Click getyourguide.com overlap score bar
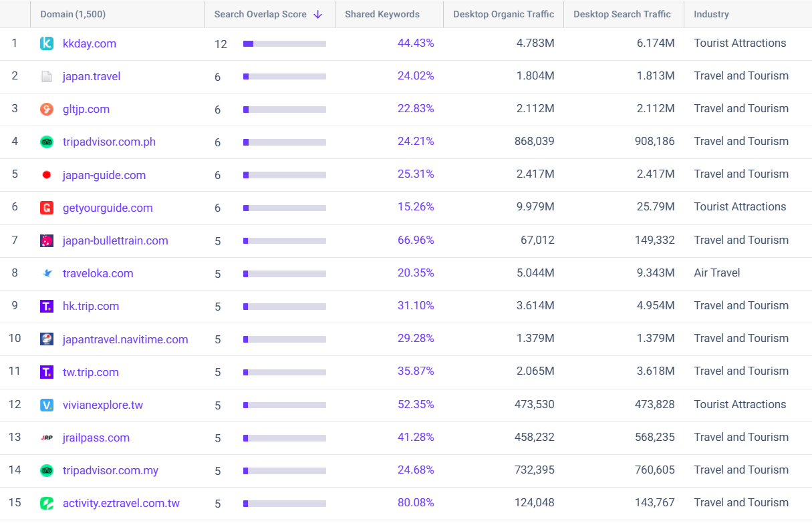The width and height of the screenshot is (812, 523). click(285, 208)
